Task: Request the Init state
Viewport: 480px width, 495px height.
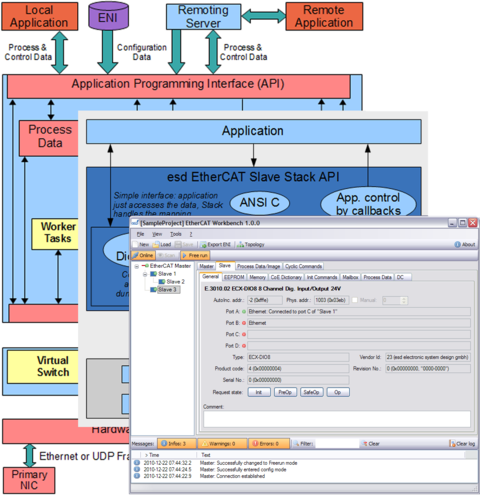Action: (259, 392)
